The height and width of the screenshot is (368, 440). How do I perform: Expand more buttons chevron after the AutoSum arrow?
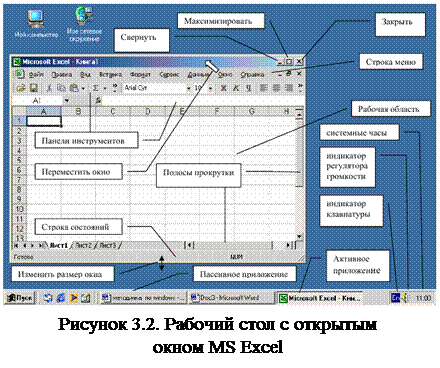(x=115, y=88)
